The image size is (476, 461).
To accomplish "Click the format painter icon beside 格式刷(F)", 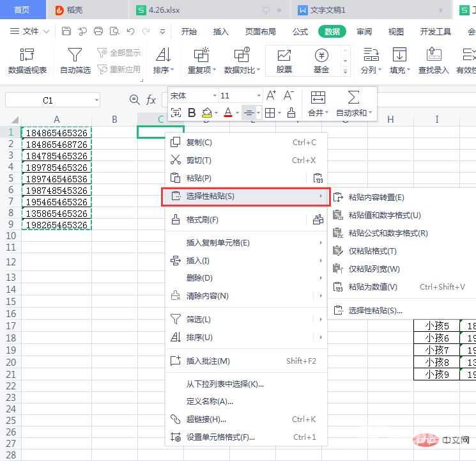I will (318, 220).
